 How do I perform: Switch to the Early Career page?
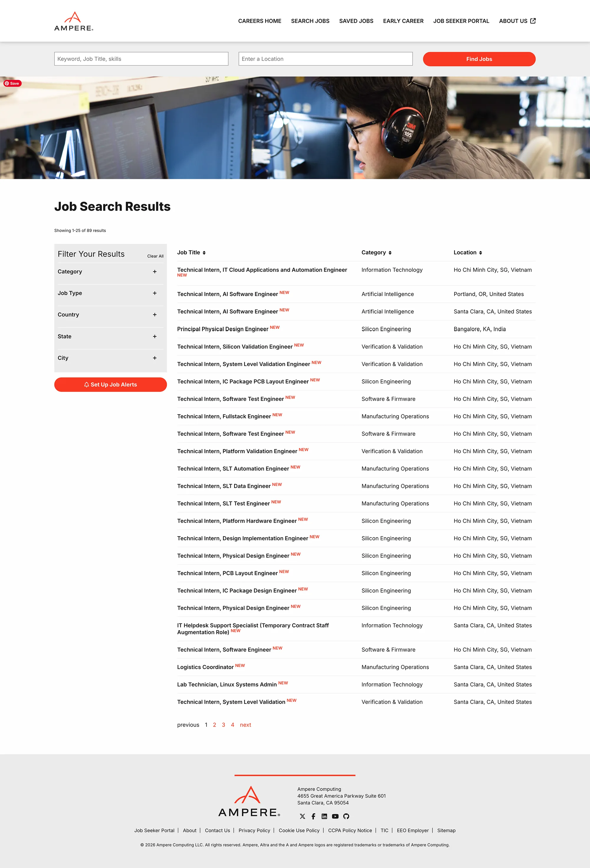(x=403, y=21)
